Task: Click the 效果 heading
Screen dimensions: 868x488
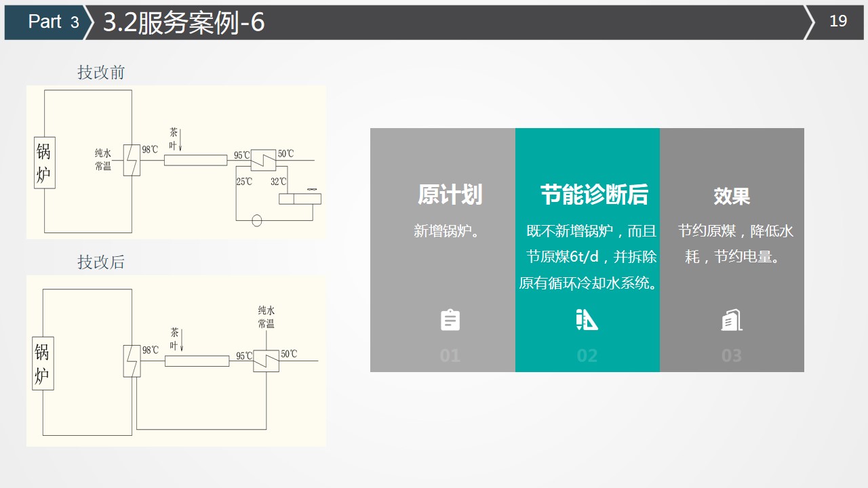Action: (x=732, y=197)
